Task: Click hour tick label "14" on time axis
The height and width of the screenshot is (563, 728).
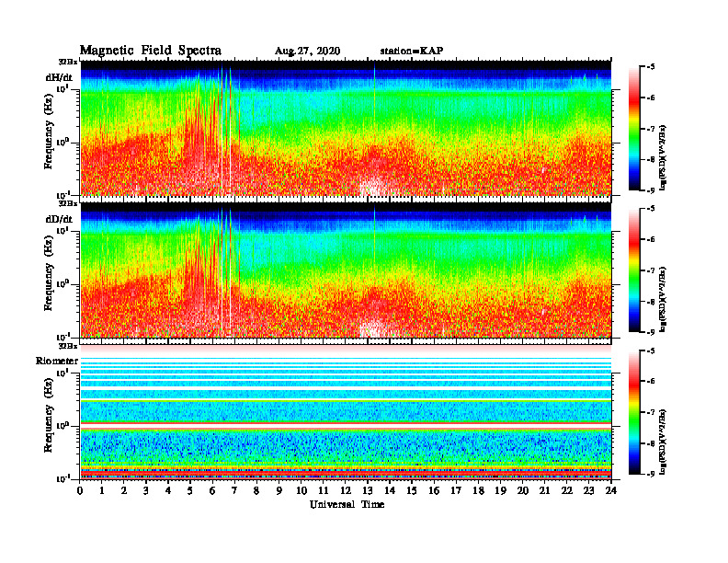Action: point(390,490)
